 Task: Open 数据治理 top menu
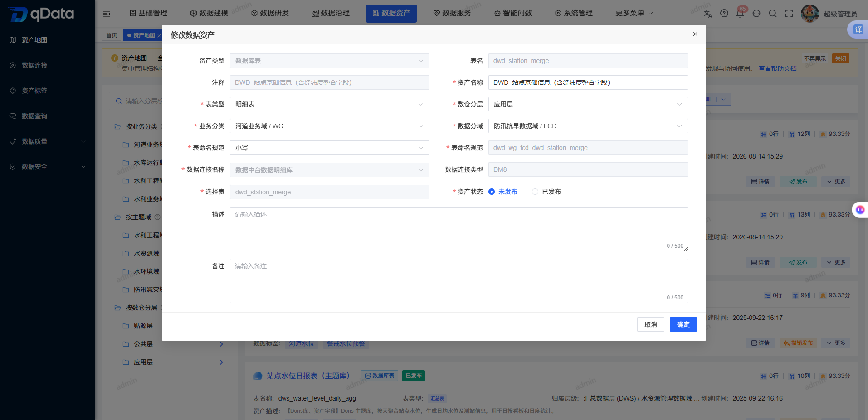coord(331,13)
